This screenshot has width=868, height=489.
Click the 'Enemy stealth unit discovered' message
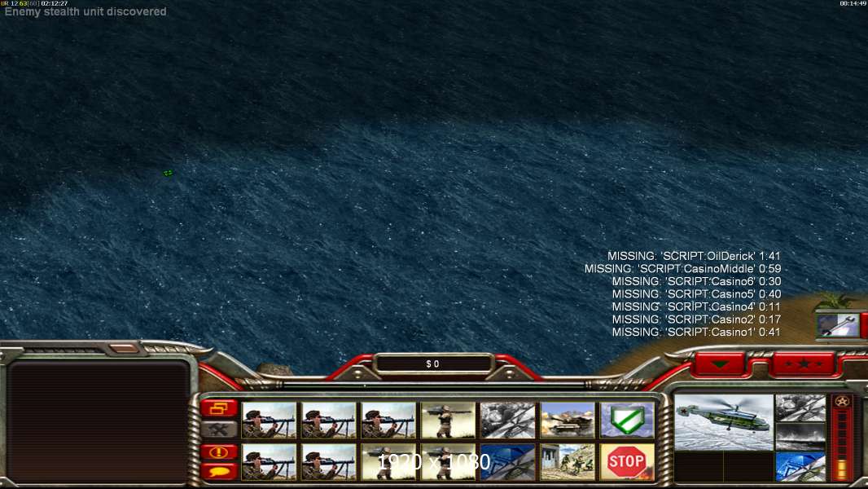point(85,11)
